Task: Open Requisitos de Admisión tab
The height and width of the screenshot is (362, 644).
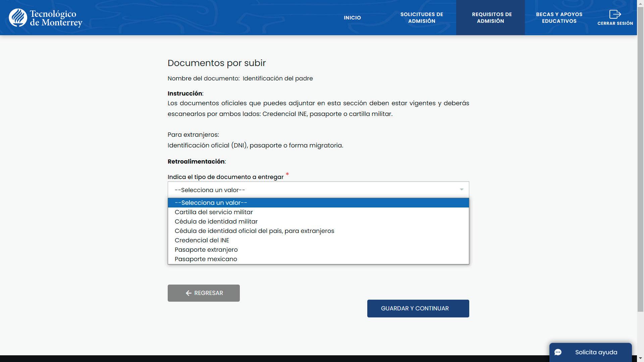Action: coord(491,18)
